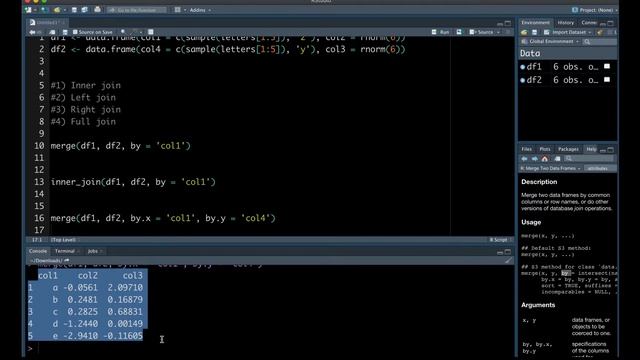View df2 data with its table icon
The width and height of the screenshot is (640, 360).
click(607, 80)
